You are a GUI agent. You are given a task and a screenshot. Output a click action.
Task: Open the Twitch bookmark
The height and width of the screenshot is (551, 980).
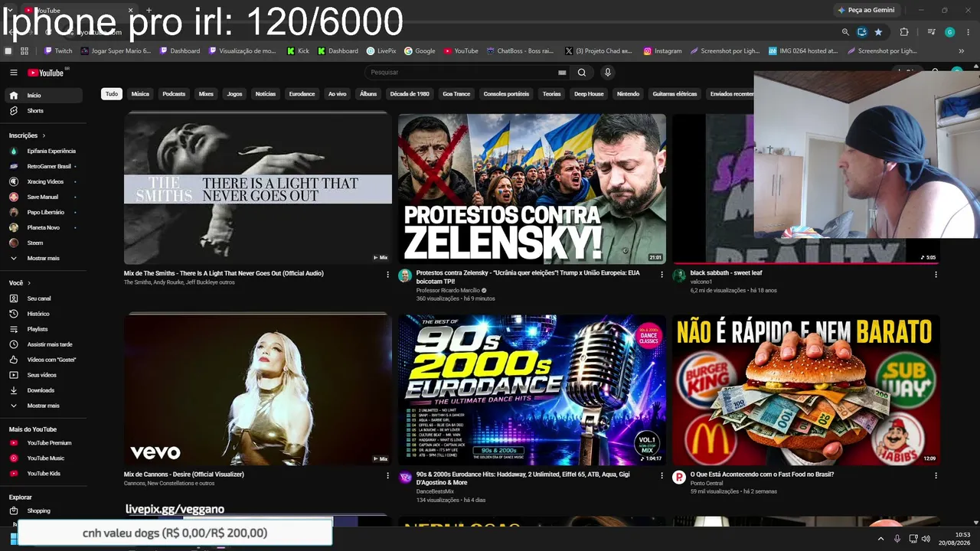[58, 51]
